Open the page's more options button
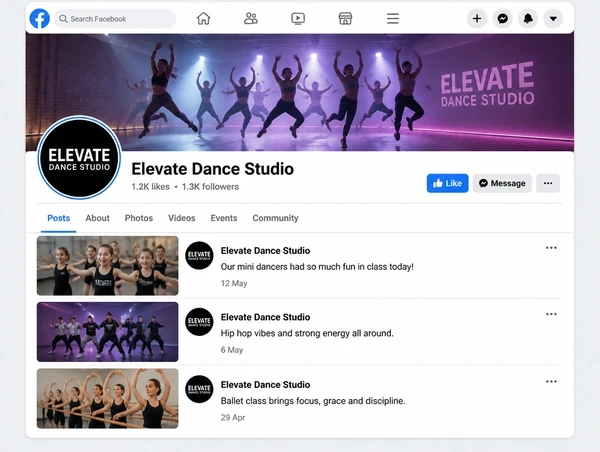This screenshot has height=452, width=600. pos(548,183)
